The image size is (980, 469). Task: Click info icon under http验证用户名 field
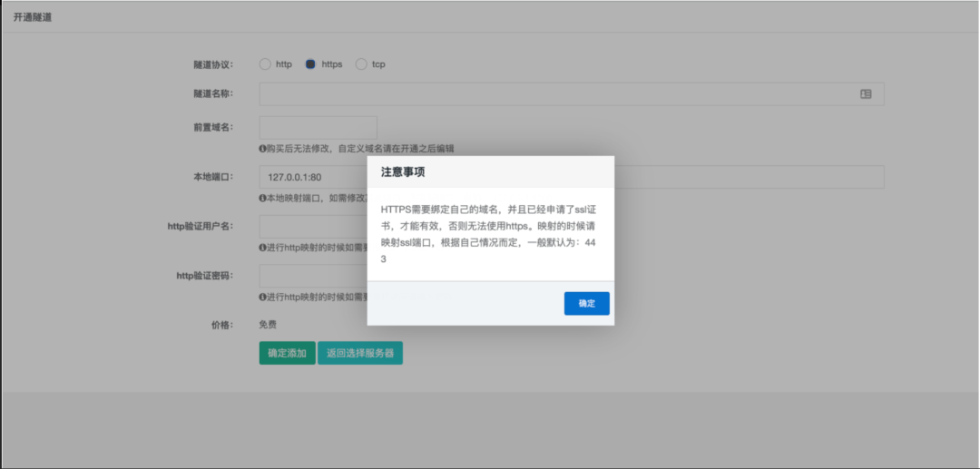262,248
